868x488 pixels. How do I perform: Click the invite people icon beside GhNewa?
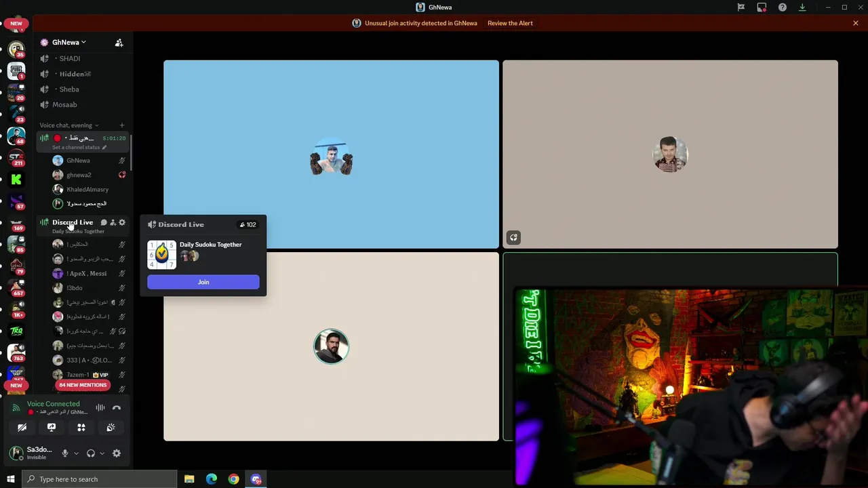(x=119, y=42)
